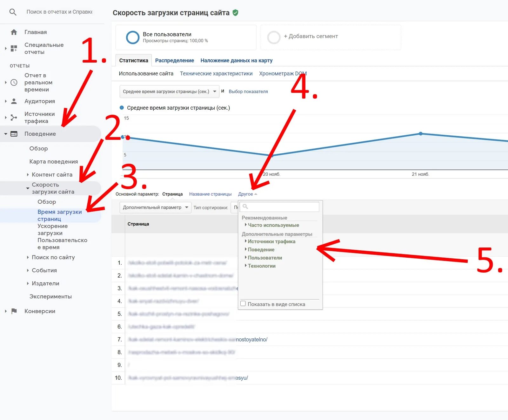Expand the Аудитория section arrow
This screenshot has height=420, width=508.
coord(6,101)
